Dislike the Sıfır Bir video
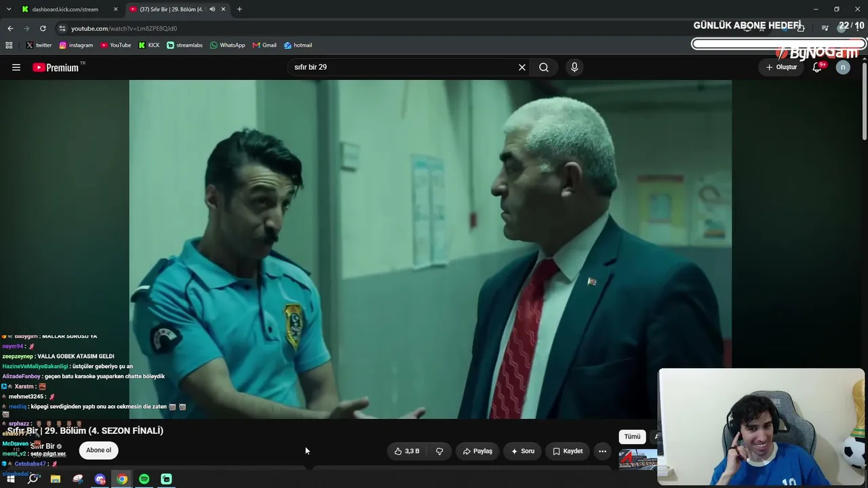 point(439,451)
